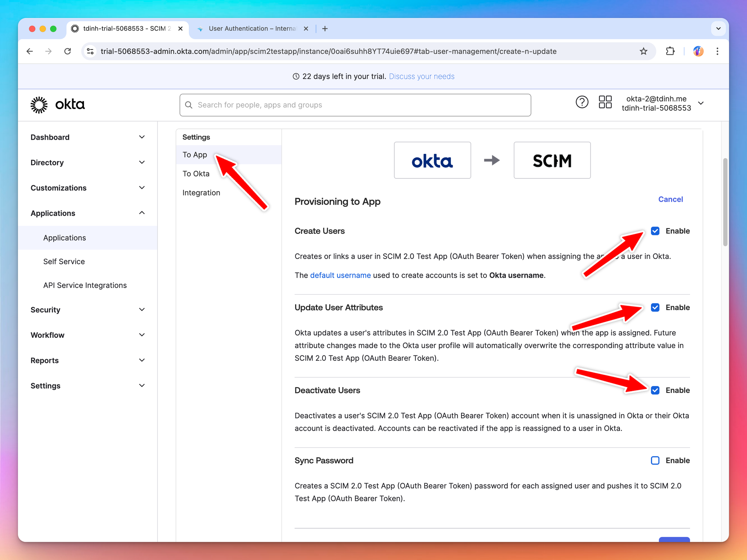Open the Chrome profile avatar

tap(698, 51)
